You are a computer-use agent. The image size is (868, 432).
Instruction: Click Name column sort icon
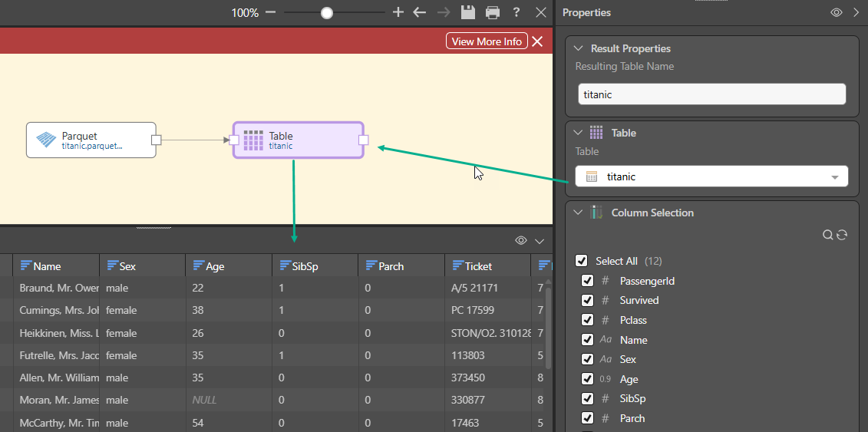click(x=25, y=265)
